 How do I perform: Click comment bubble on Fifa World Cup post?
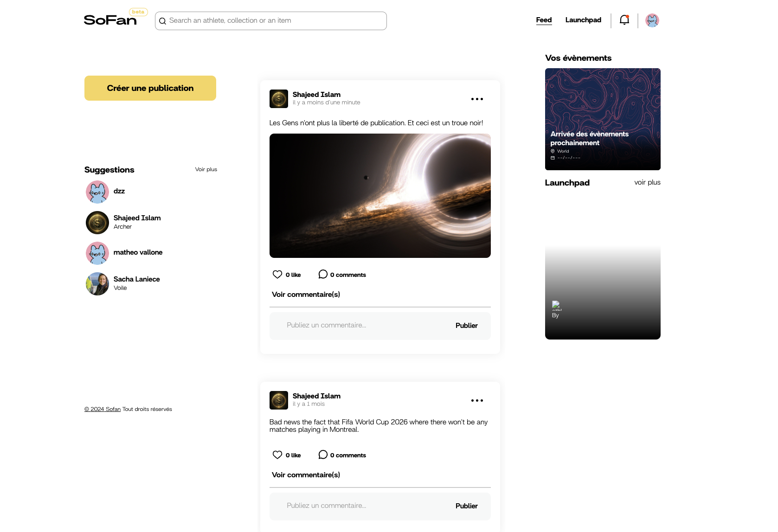(323, 455)
